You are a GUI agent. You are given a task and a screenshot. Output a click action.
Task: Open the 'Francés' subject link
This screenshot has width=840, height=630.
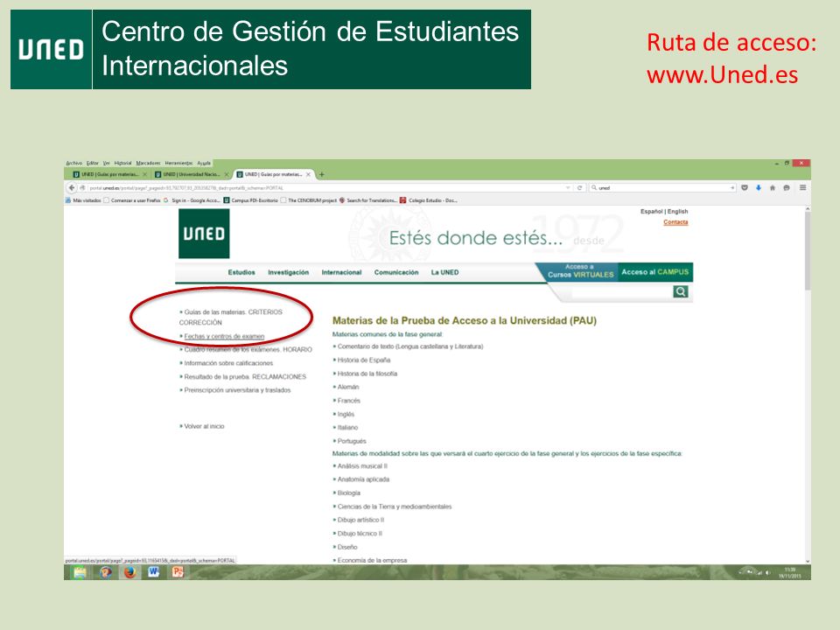point(349,401)
